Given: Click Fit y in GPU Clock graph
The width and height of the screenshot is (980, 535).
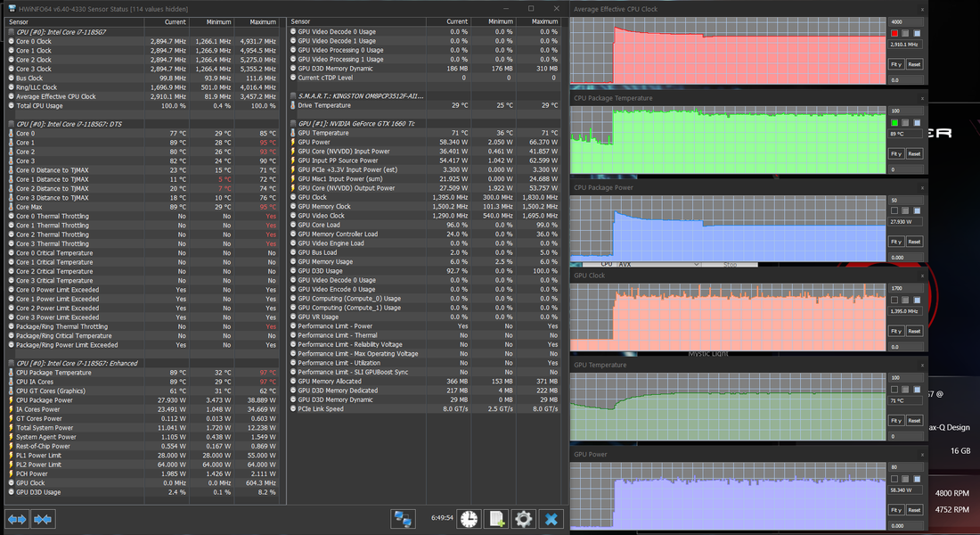Looking at the screenshot, I should (895, 331).
